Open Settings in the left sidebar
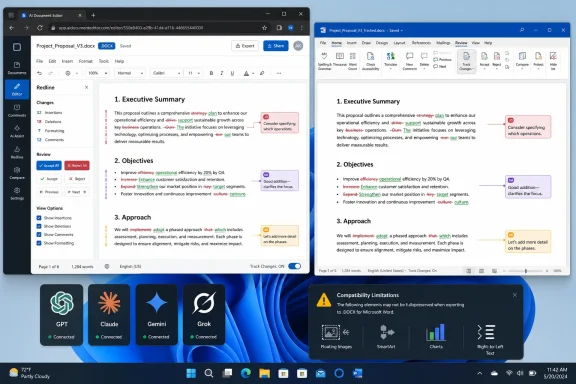576x384 pixels. point(17,194)
